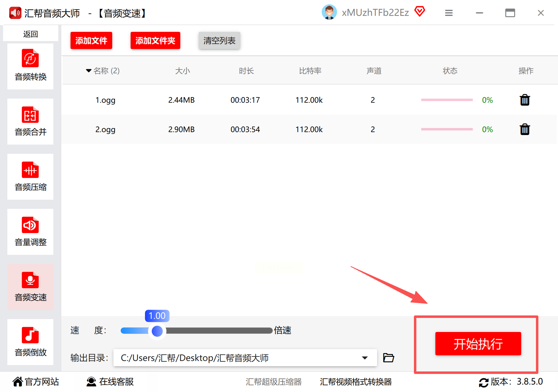Toggle sort arrow on 名称 column
This screenshot has width=558, height=392.
(x=89, y=71)
